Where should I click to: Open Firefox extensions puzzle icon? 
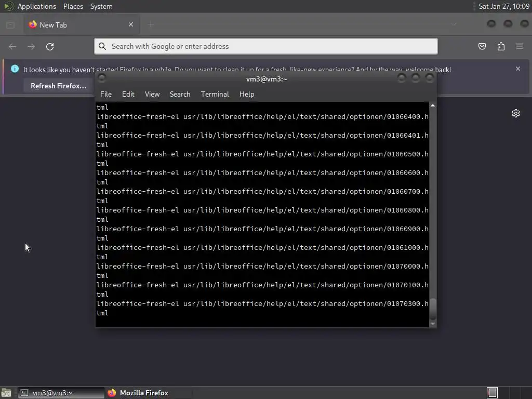pos(501,46)
